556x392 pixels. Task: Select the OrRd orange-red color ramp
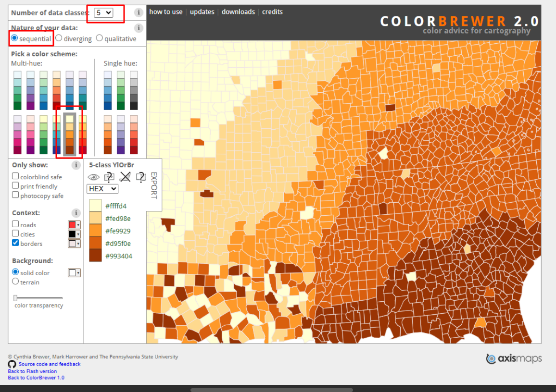[56, 90]
